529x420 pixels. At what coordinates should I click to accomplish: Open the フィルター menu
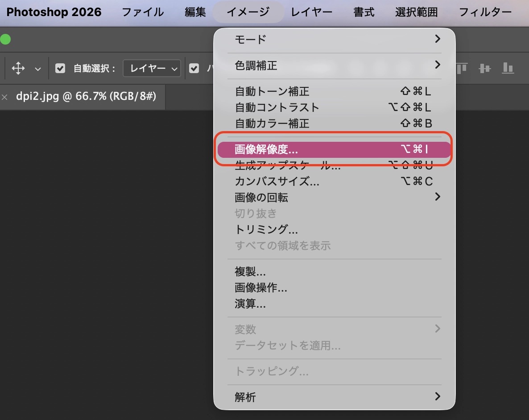pos(485,12)
